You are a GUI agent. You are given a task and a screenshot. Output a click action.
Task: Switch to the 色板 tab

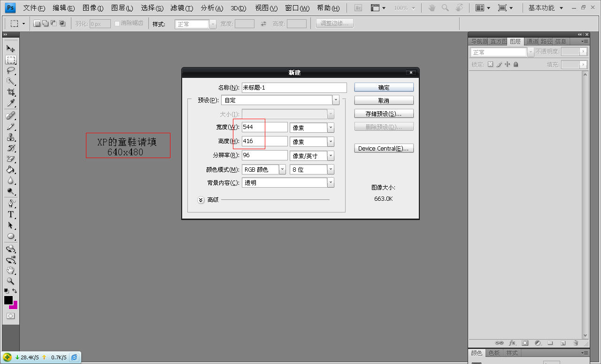(494, 353)
